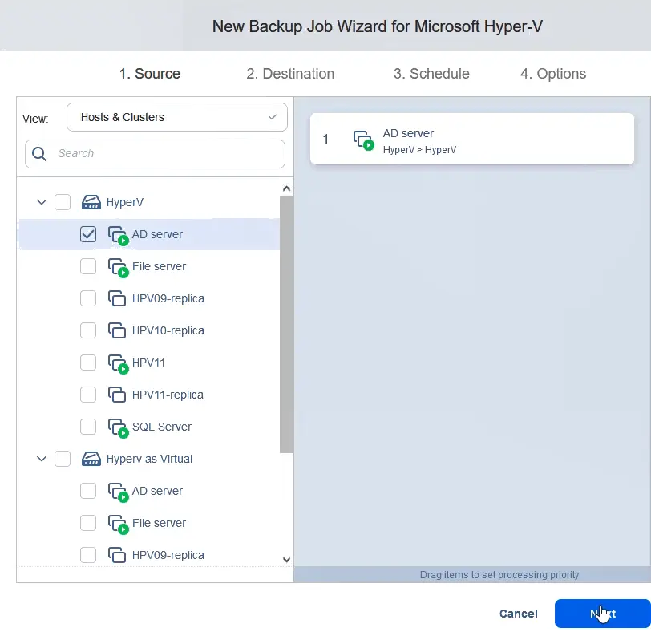Screen dimensions: 651x644
Task: Click the Cancel button
Action: (x=519, y=614)
